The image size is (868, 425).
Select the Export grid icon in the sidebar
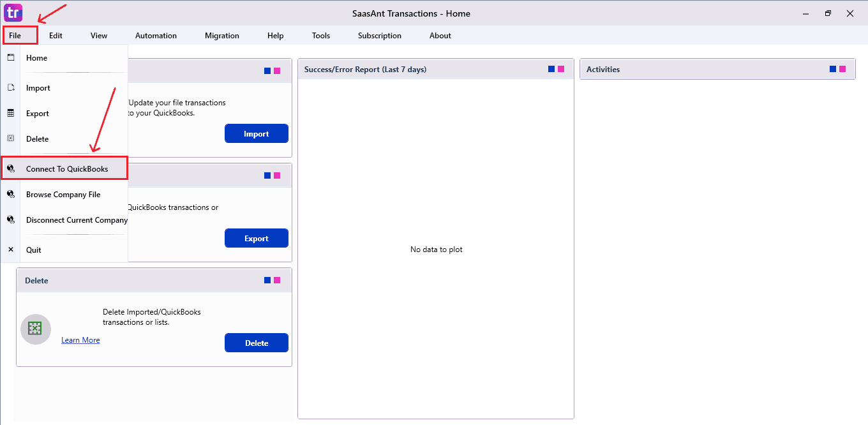(x=10, y=113)
